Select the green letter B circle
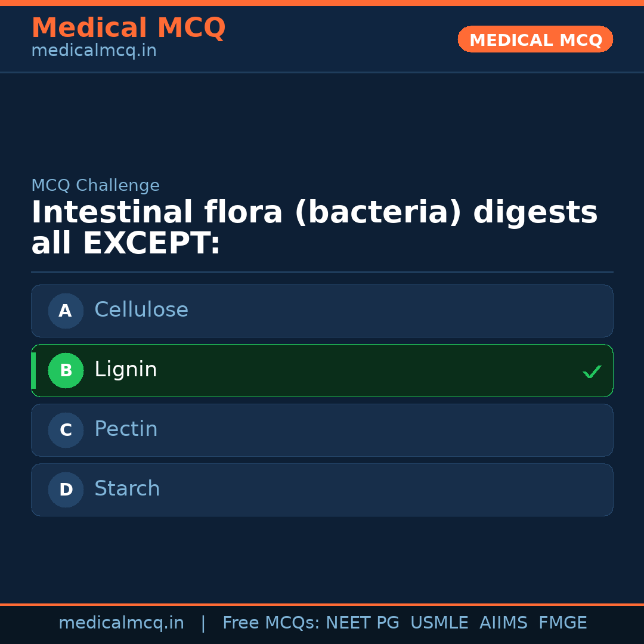The width and height of the screenshot is (644, 644). 66,370
